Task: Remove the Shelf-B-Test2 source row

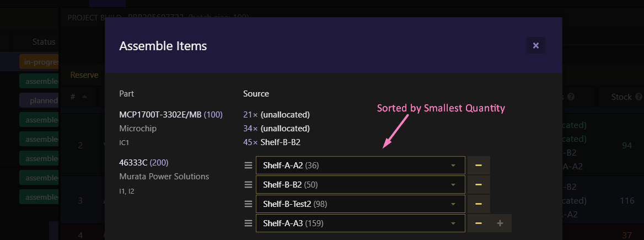Action: (479, 204)
